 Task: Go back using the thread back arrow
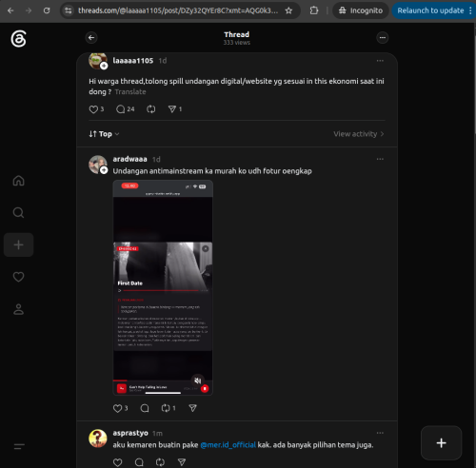tap(91, 38)
